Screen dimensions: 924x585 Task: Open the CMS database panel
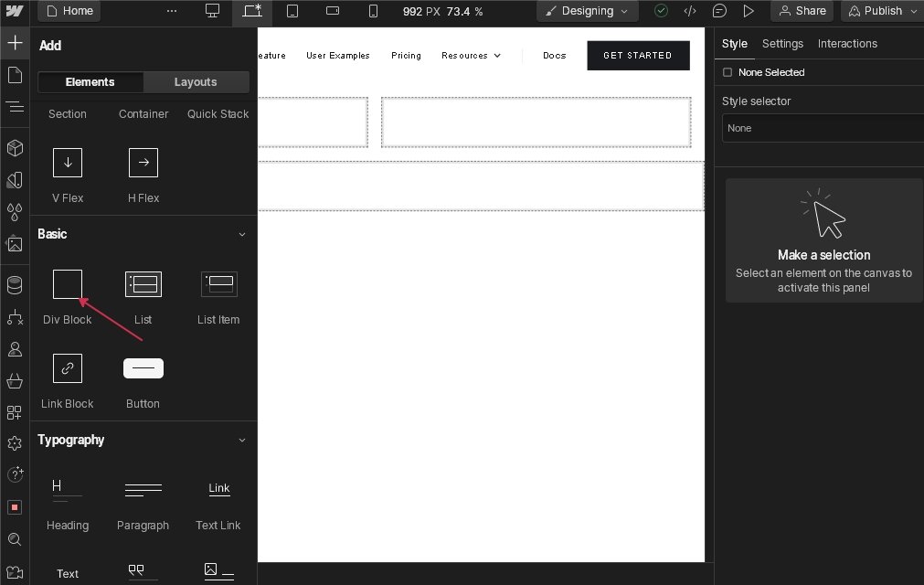(x=15, y=285)
